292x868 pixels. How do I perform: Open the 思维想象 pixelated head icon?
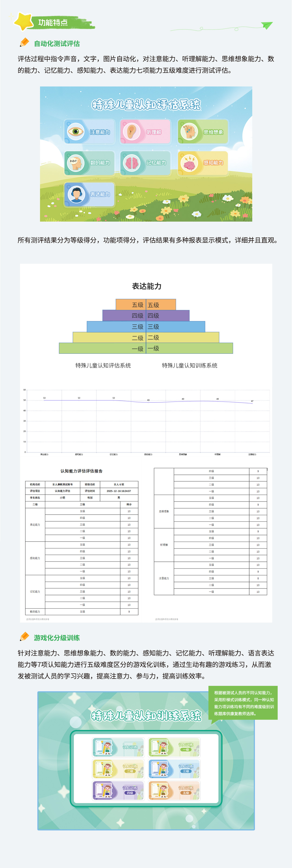click(189, 131)
